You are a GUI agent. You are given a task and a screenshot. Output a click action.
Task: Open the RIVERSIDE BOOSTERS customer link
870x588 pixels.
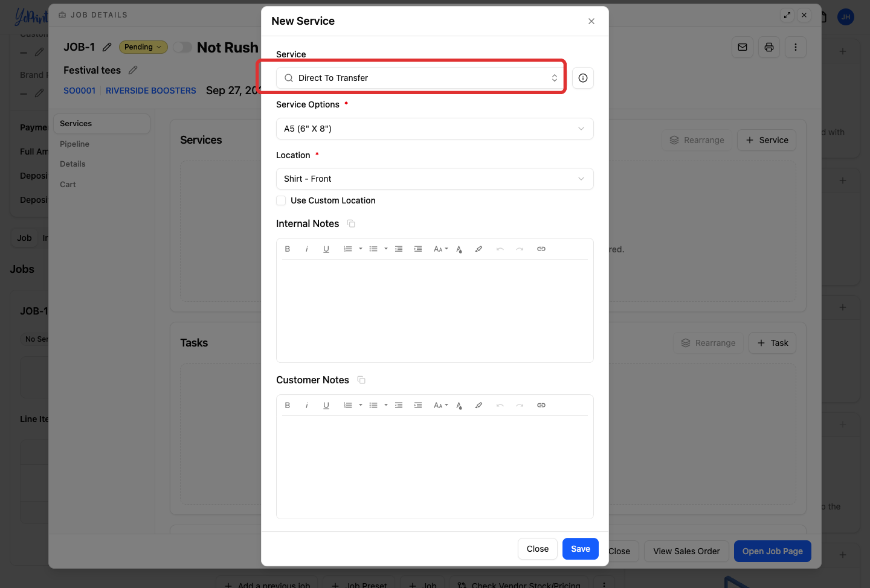tap(151, 91)
